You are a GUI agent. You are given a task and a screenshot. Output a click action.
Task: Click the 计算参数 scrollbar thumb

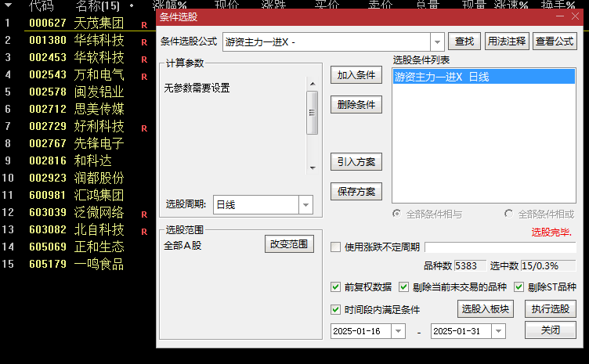coord(313,113)
